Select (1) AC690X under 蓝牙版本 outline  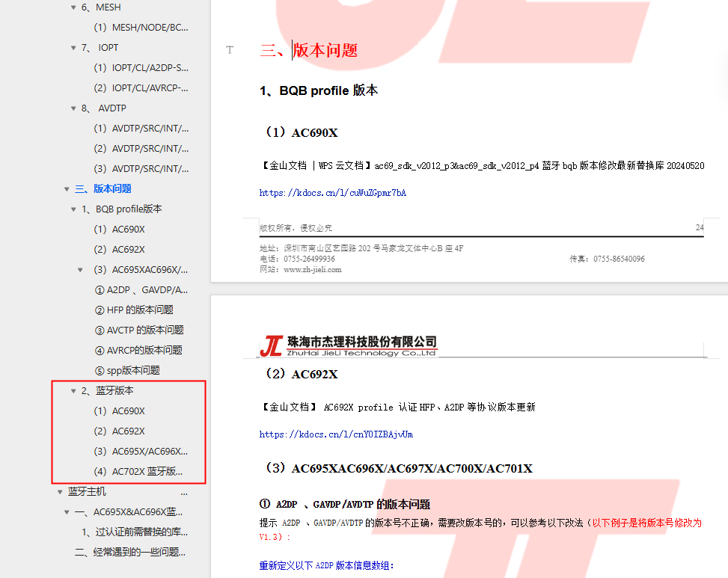tap(119, 411)
